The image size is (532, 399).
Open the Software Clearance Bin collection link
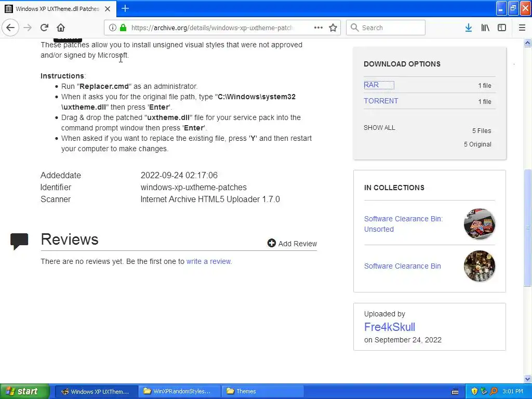point(403,266)
